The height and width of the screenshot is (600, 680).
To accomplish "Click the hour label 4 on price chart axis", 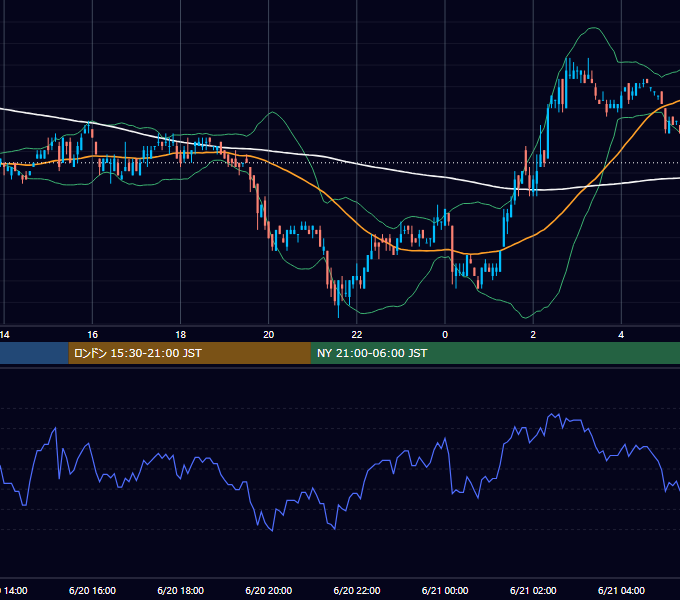I will point(621,335).
